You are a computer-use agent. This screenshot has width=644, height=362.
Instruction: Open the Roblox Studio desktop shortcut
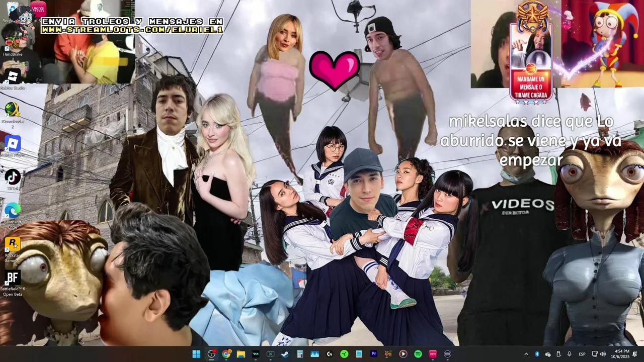(12, 79)
